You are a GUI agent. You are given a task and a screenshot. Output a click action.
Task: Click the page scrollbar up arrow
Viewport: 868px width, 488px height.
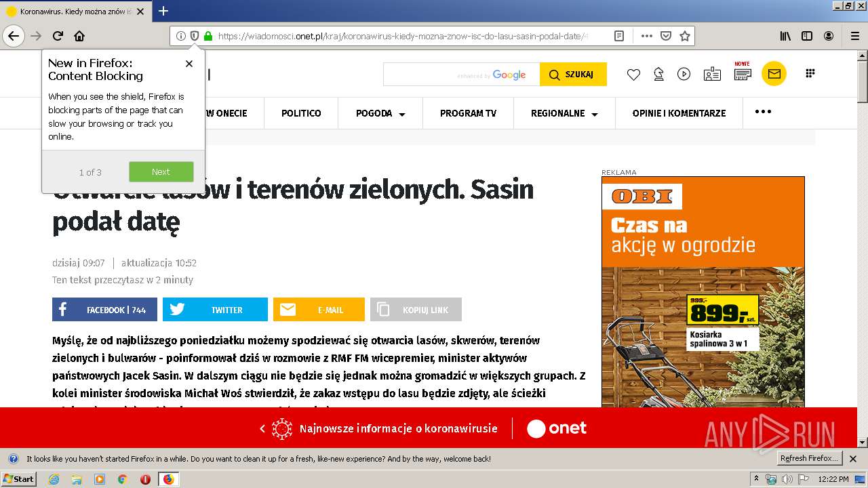click(863, 56)
